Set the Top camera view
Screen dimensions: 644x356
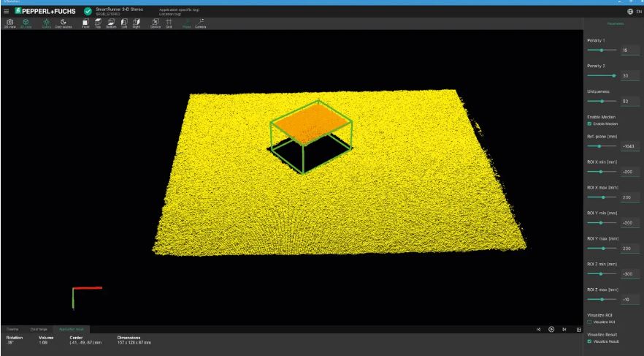click(x=98, y=23)
